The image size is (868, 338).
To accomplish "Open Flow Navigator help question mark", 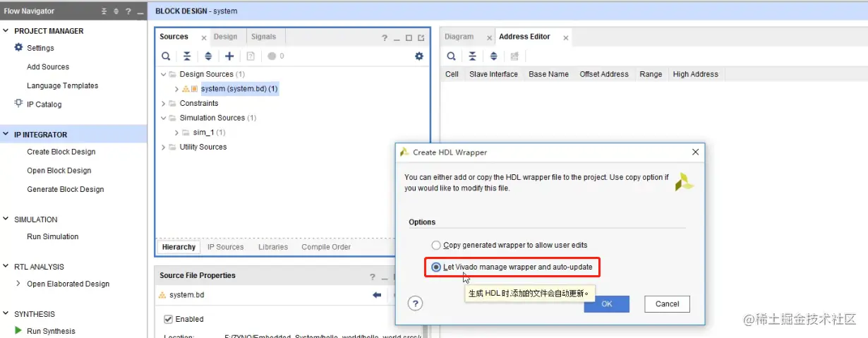I will pos(128,11).
